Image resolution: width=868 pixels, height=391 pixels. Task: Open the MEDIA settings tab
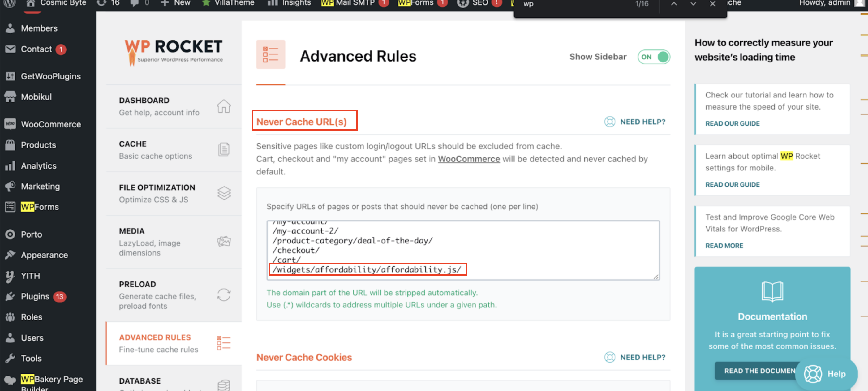(x=174, y=242)
